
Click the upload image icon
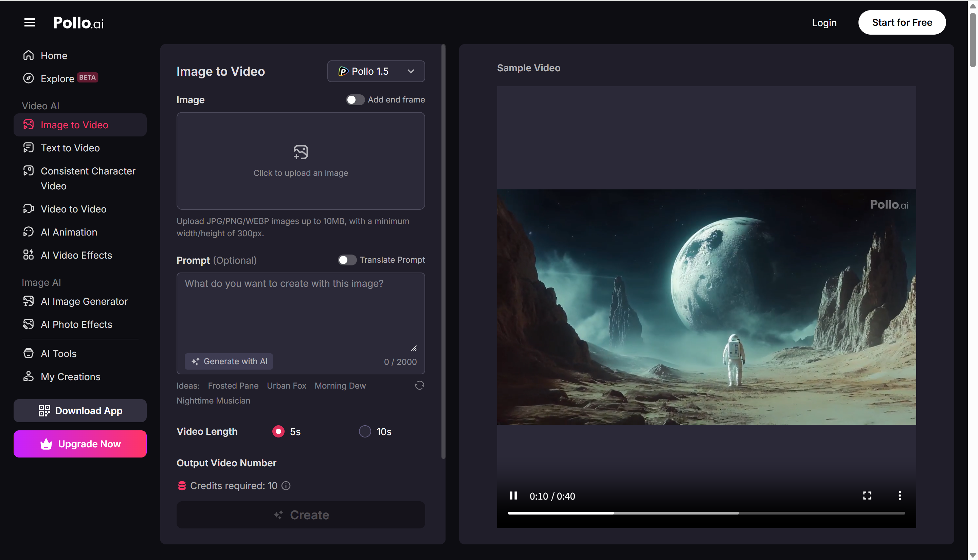tap(301, 152)
